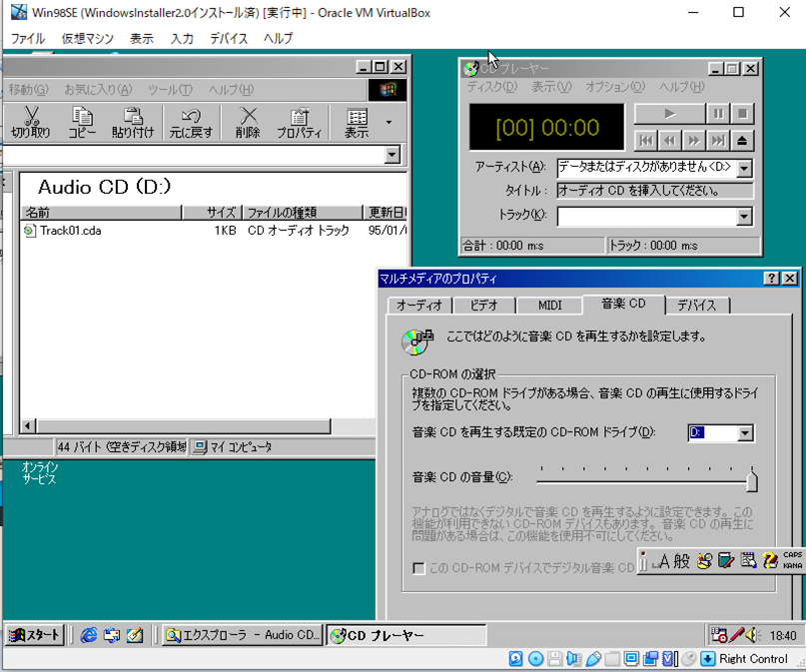This screenshot has height=672, width=806.
Task: Click VirtualBox host key arrow icon
Action: (708, 659)
